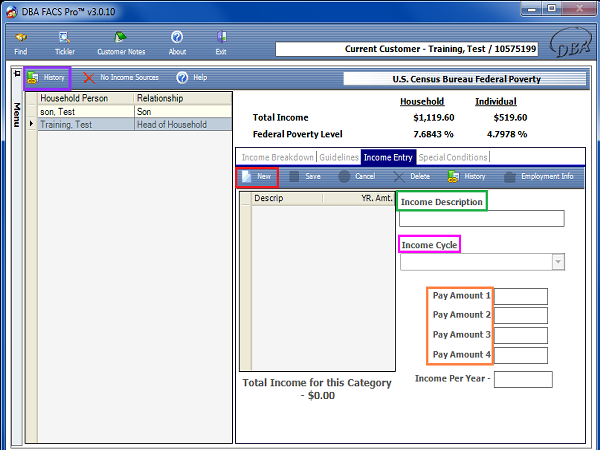Close the DBA FACS Pro window
This screenshot has height=450, width=600.
[x=579, y=9]
